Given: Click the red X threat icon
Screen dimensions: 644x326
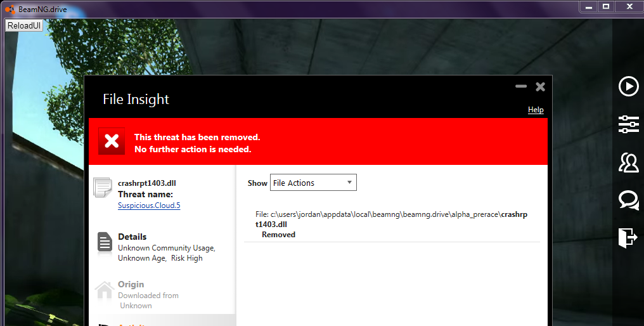Looking at the screenshot, I should [112, 141].
